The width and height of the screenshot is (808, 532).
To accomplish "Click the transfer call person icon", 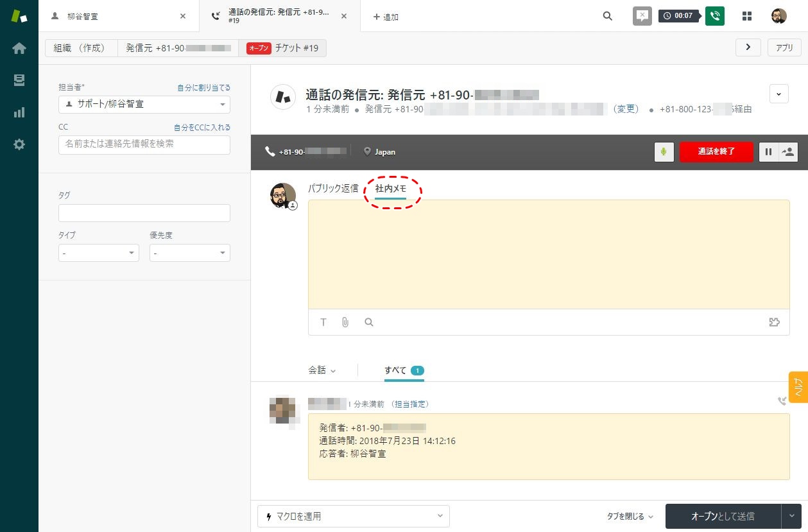I will click(788, 152).
